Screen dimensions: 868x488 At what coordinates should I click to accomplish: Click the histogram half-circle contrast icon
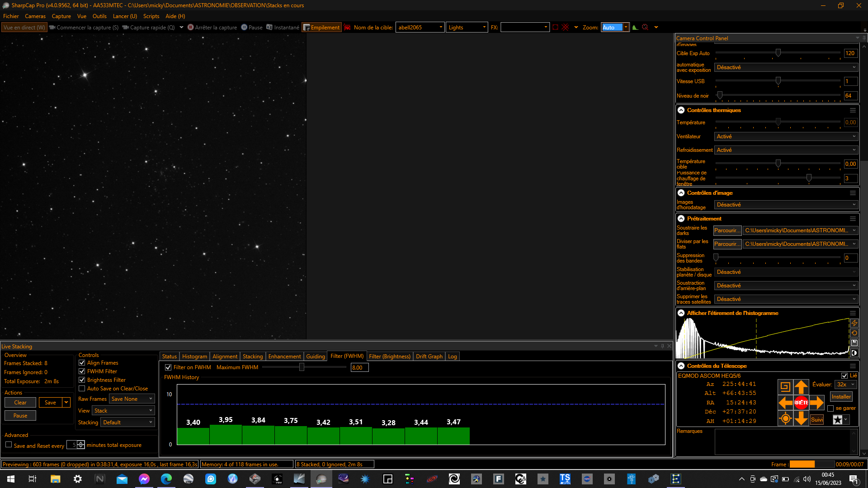tap(854, 353)
